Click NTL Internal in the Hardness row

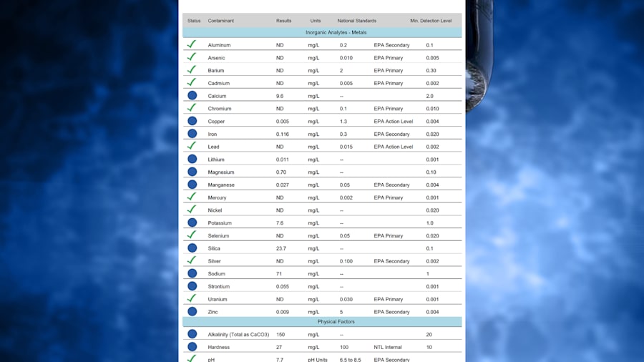click(388, 348)
